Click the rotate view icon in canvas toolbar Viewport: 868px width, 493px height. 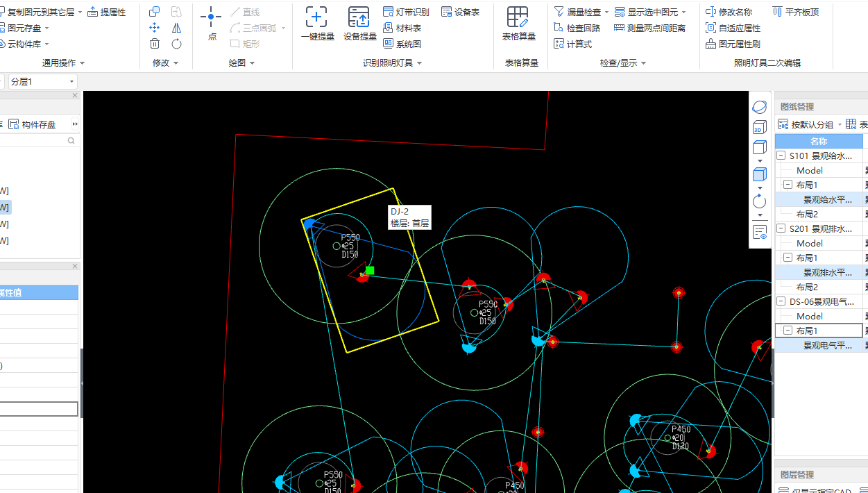tap(760, 201)
